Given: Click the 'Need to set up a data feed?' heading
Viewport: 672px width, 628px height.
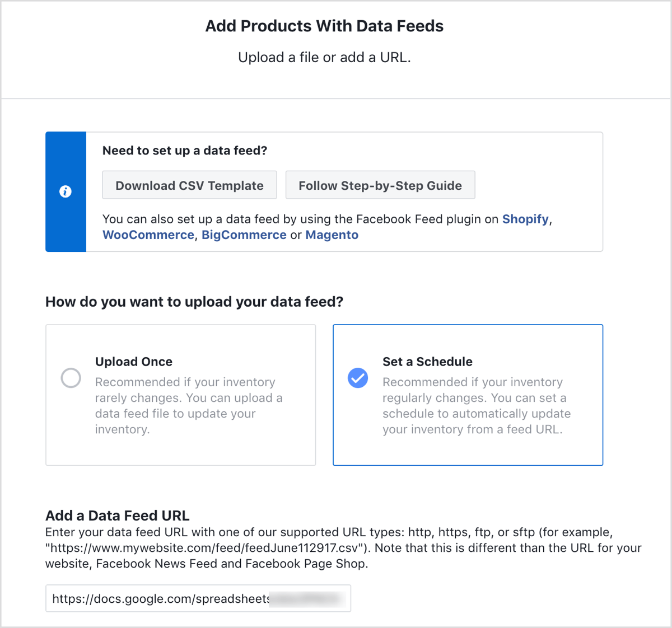Looking at the screenshot, I should tap(185, 151).
